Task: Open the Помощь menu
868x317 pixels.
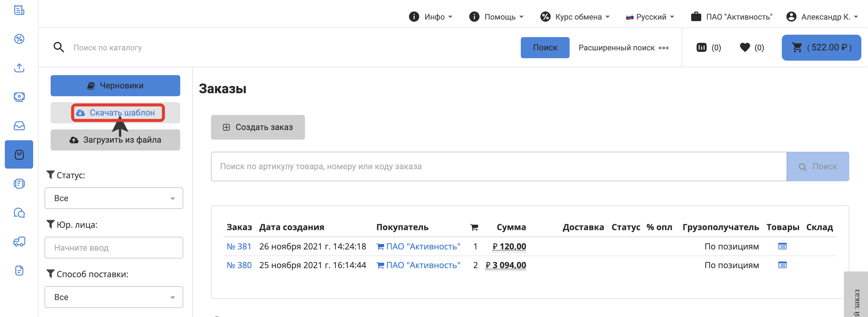Action: [x=496, y=17]
